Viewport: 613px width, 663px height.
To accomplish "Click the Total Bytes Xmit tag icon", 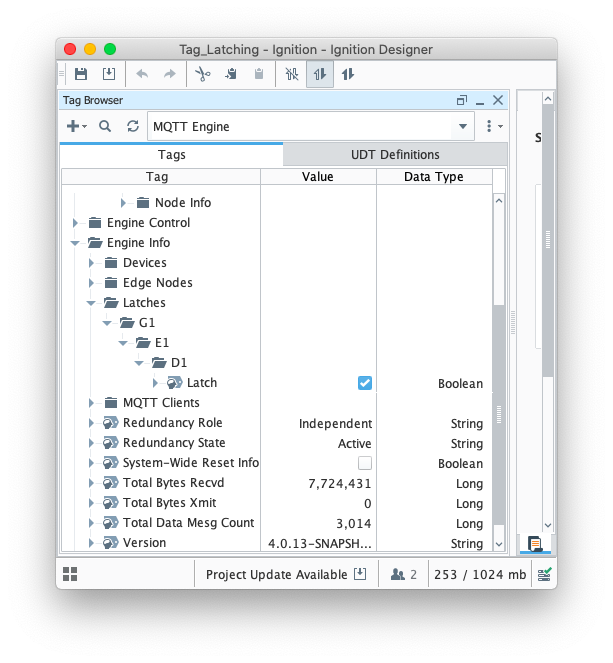I will click(111, 503).
